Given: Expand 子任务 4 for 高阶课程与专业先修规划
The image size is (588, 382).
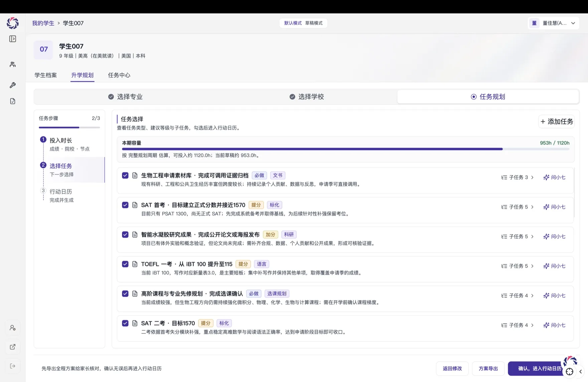Looking at the screenshot, I should click(x=518, y=296).
